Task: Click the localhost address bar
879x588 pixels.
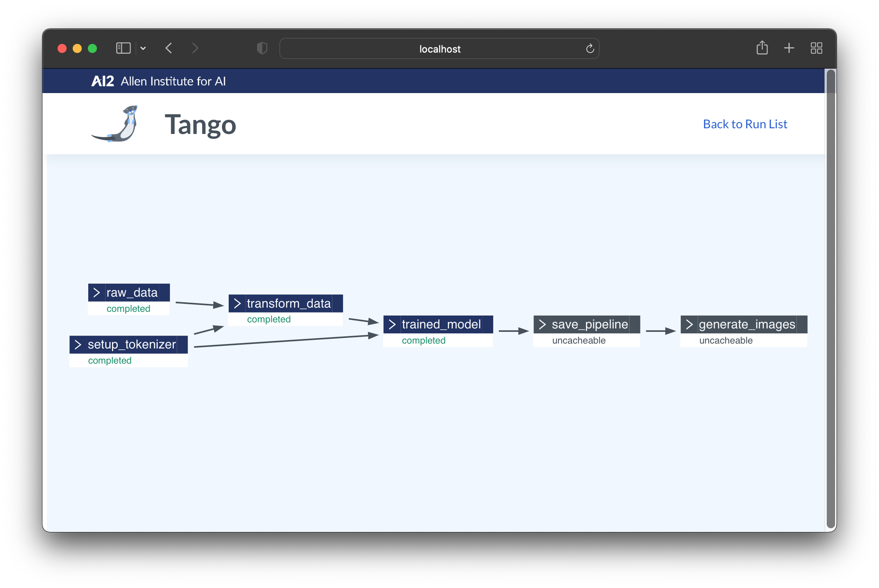Action: pos(439,49)
